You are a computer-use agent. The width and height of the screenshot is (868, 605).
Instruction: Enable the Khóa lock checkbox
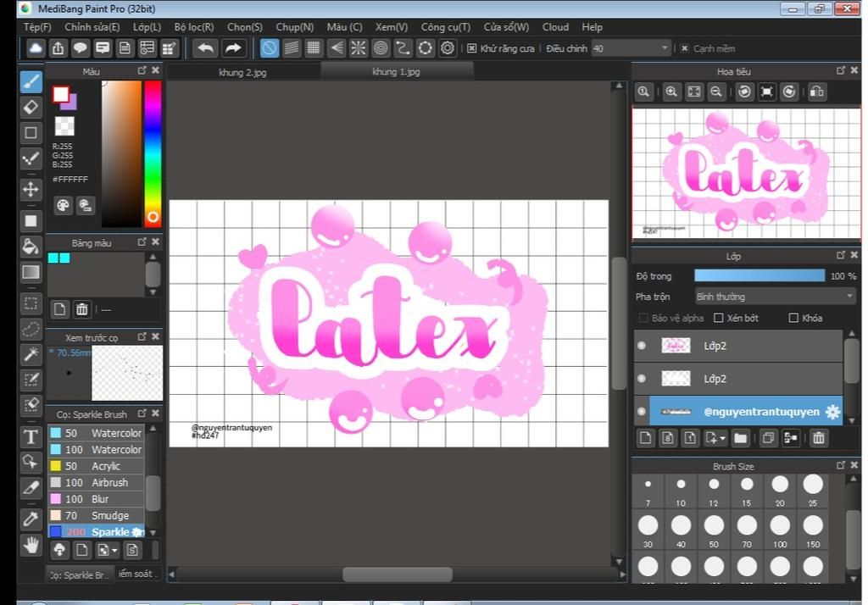coord(793,318)
